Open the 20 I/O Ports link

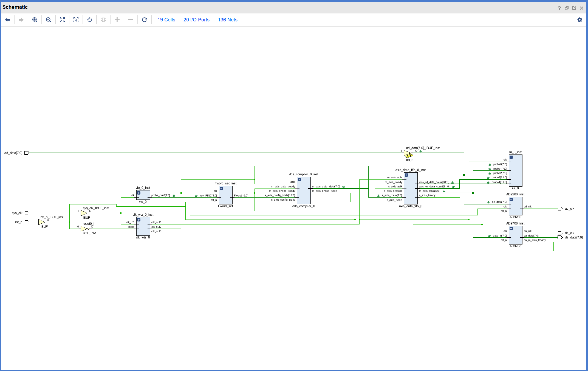coord(196,20)
